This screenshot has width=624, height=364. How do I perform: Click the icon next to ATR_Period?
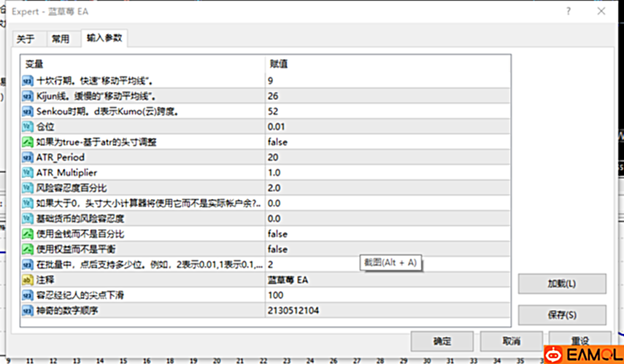pos(28,158)
